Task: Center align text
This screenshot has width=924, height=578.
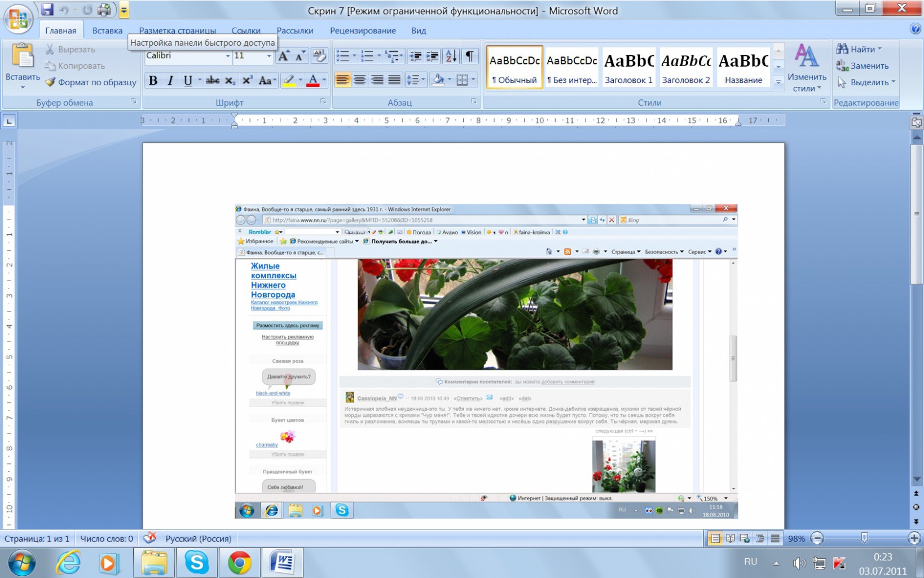Action: 359,81
